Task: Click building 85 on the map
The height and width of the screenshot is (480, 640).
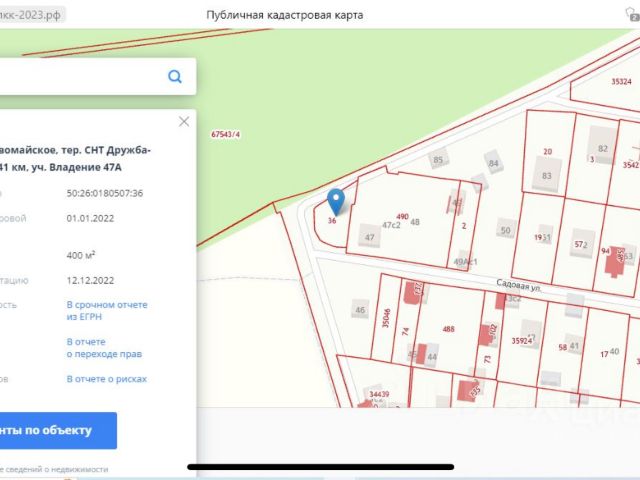Action: [438, 159]
